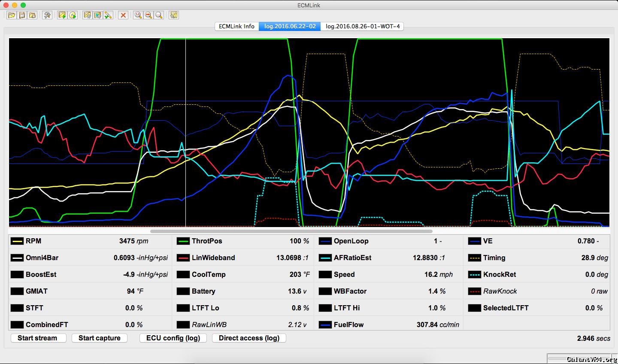
Task: Click the graph with gear settings icon
Action: [x=88, y=15]
